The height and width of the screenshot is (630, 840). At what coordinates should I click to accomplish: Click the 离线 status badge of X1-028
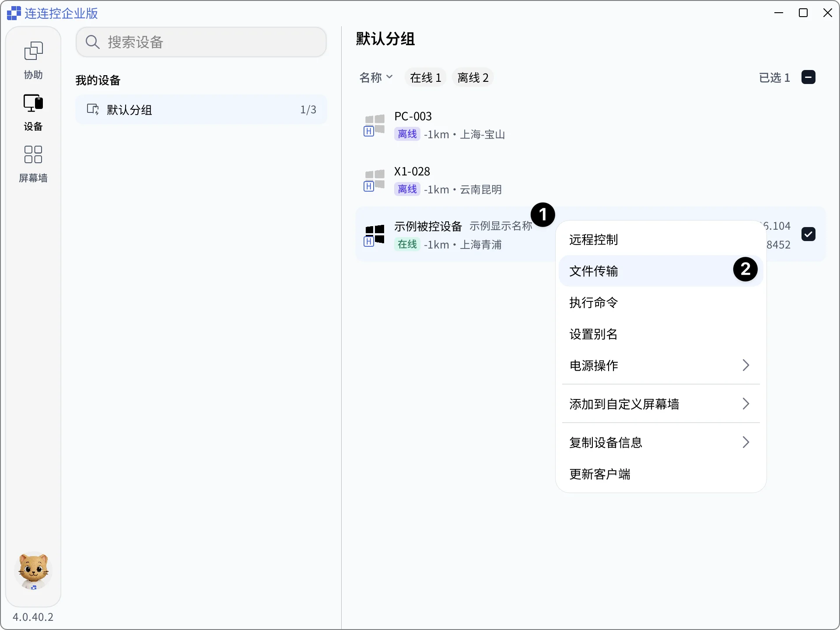407,189
